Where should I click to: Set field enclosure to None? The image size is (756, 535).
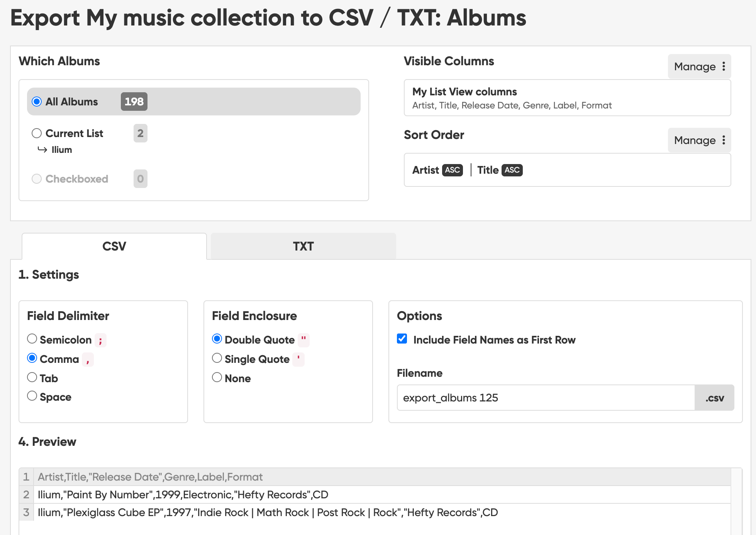pos(217,377)
